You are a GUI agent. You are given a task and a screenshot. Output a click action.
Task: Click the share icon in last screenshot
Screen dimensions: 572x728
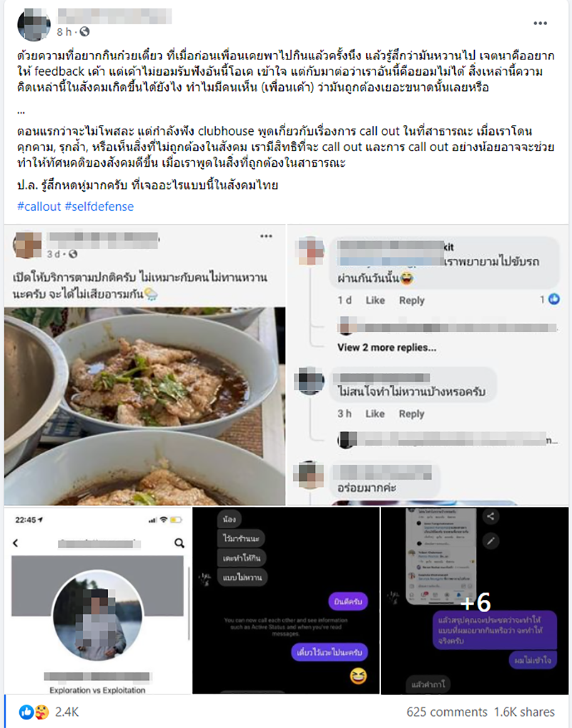[x=490, y=516]
